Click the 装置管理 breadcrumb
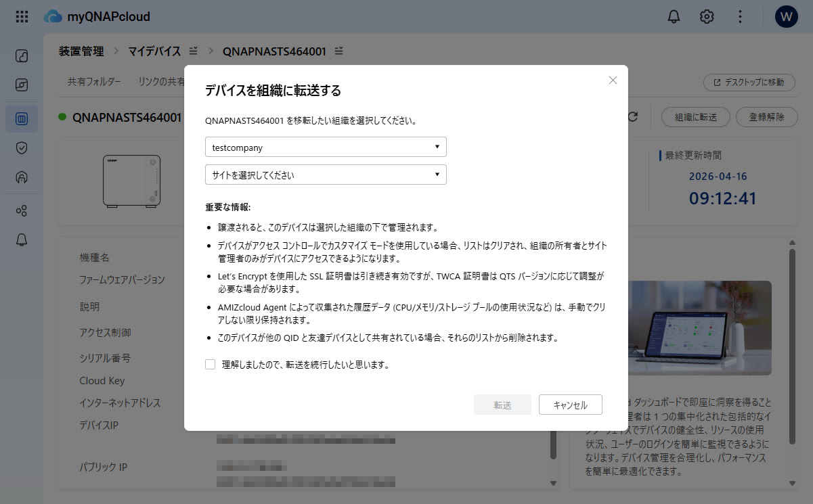This screenshot has width=813, height=504. point(81,51)
